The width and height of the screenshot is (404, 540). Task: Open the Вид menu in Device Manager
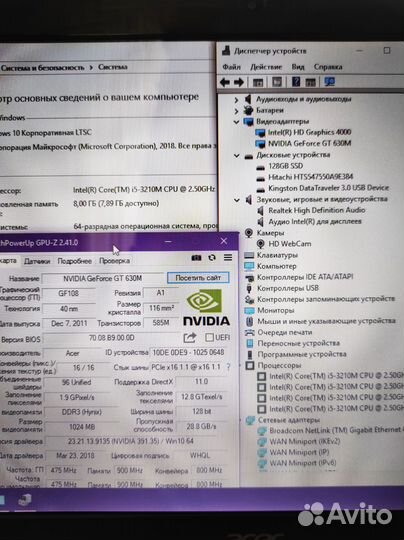pos(298,67)
